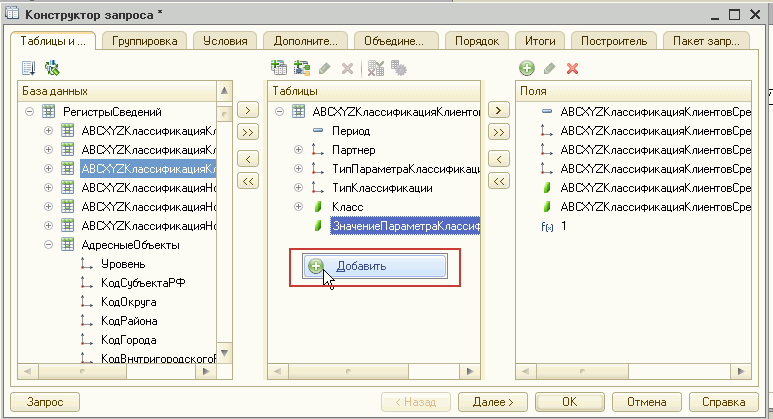Click the replace table icon in Таблицы toolbar
Screen dimensions: 773x419
click(376, 68)
